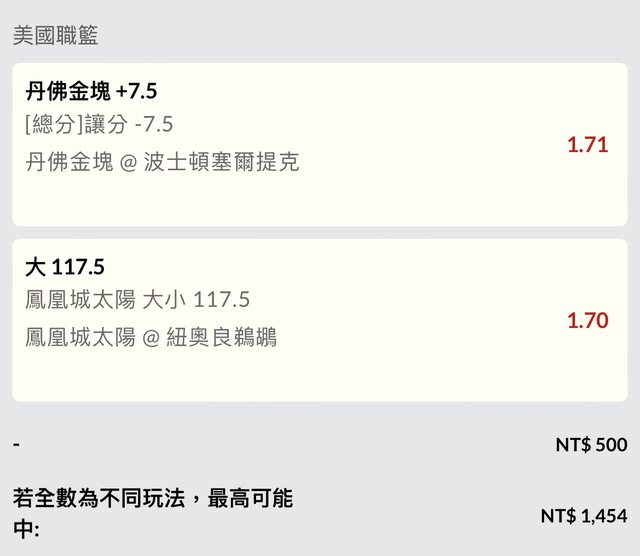Click the 若全數為不同玩法 max-win label
640x556 pixels.
(x=152, y=499)
